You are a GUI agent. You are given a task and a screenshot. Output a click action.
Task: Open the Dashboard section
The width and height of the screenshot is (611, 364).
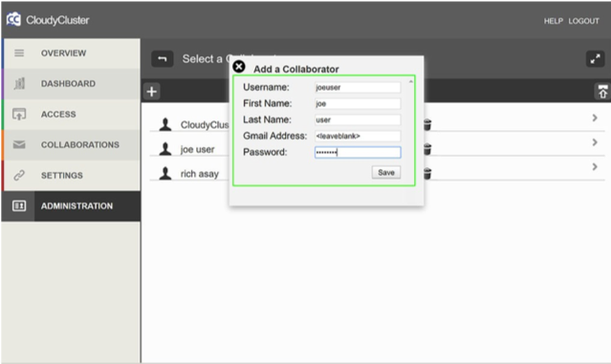point(71,84)
